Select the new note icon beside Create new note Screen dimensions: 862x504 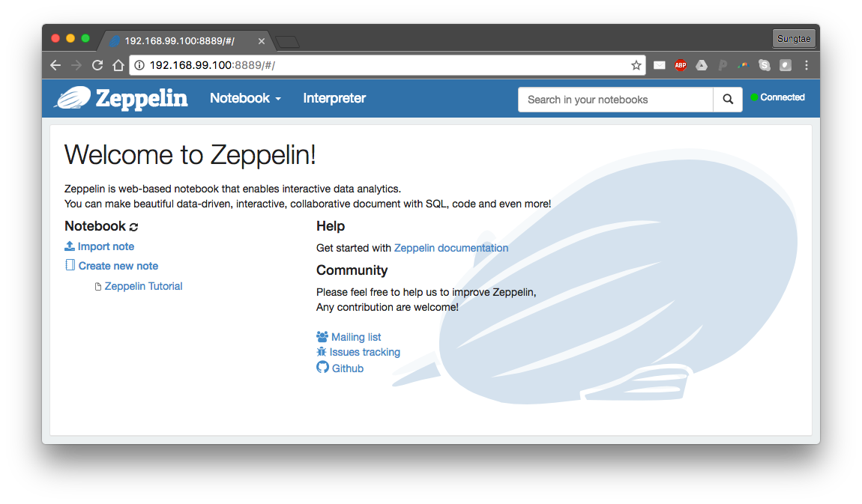coord(69,265)
